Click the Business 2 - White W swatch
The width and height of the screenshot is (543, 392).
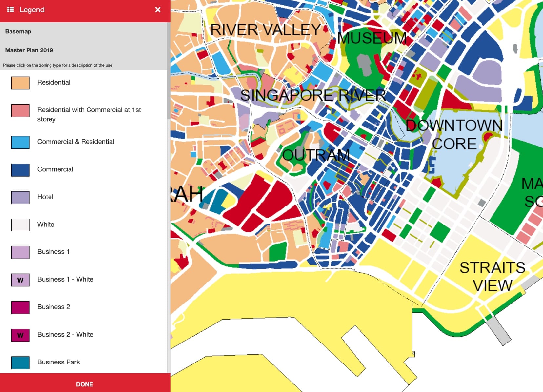coord(20,335)
